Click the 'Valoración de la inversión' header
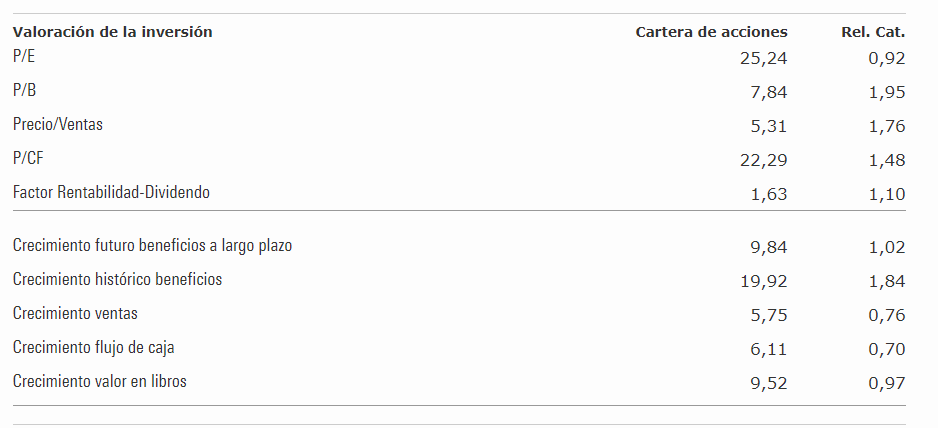The height and width of the screenshot is (428, 938). click(x=113, y=32)
